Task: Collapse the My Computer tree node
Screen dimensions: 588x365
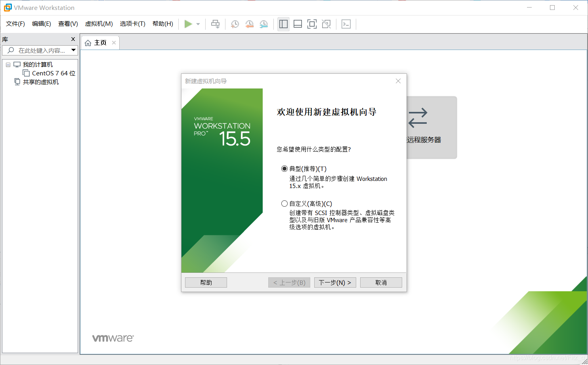Action: (x=8, y=65)
